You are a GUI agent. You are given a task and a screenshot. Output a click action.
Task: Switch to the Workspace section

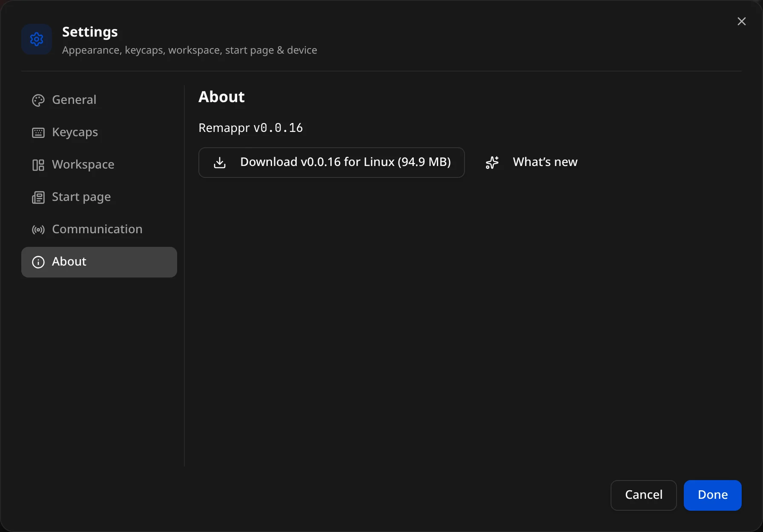(x=99, y=165)
